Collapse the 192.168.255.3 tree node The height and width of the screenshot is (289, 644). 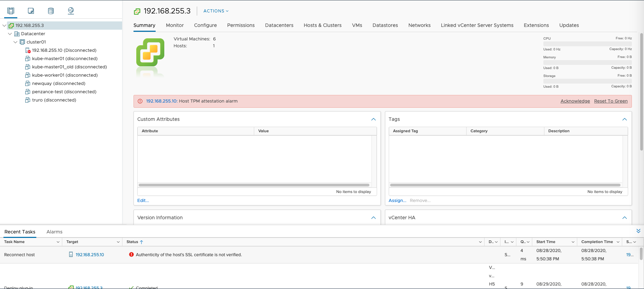pyautogui.click(x=4, y=26)
